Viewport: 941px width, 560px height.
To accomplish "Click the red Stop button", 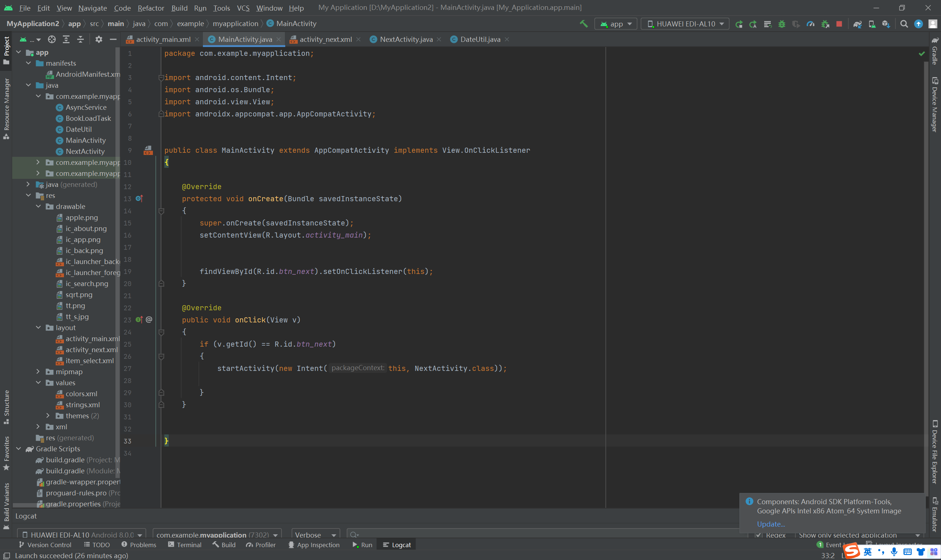I will [x=839, y=24].
